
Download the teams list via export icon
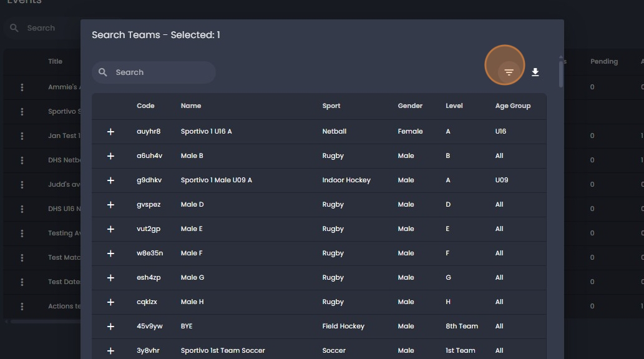(535, 72)
